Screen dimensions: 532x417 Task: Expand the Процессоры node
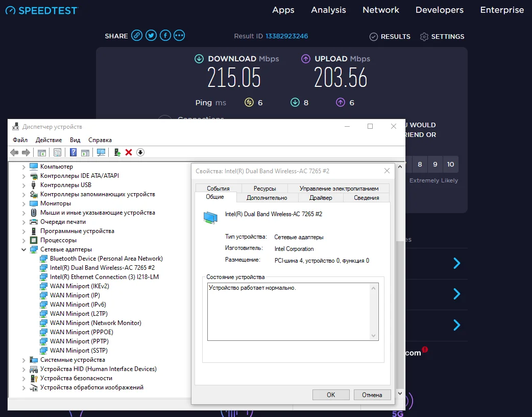click(24, 240)
